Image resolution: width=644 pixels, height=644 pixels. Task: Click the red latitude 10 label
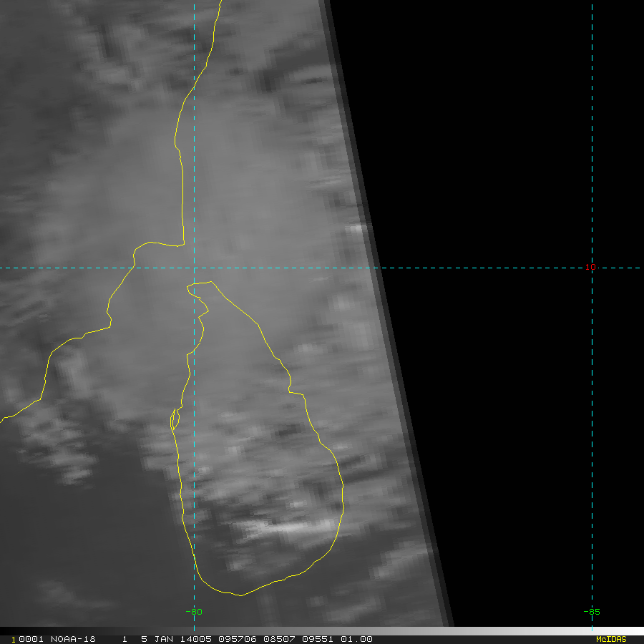point(590,268)
